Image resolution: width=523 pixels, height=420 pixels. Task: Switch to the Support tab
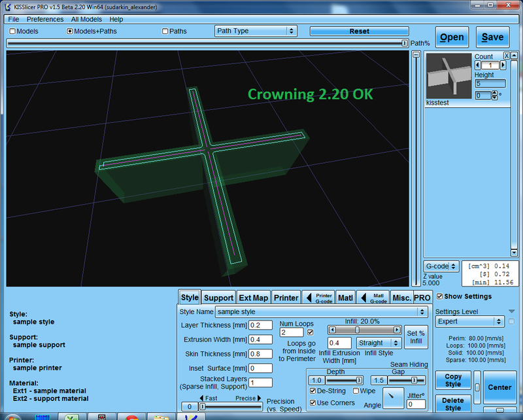218,298
